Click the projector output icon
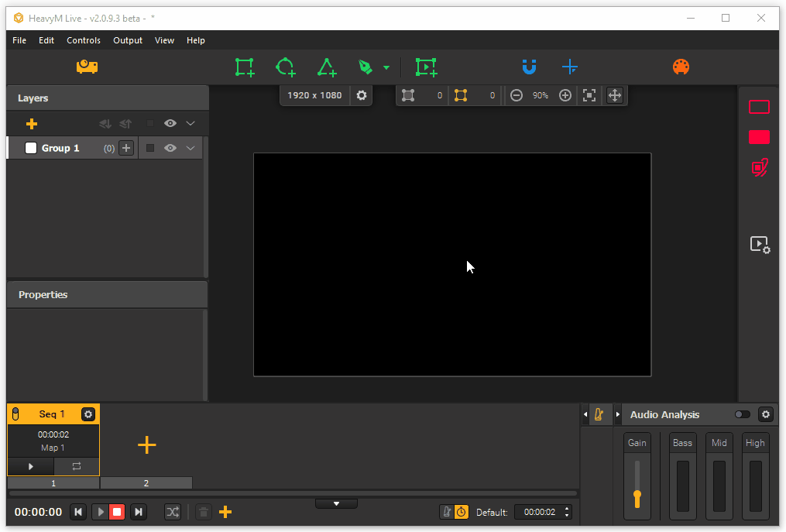This screenshot has height=532, width=786. (x=87, y=67)
